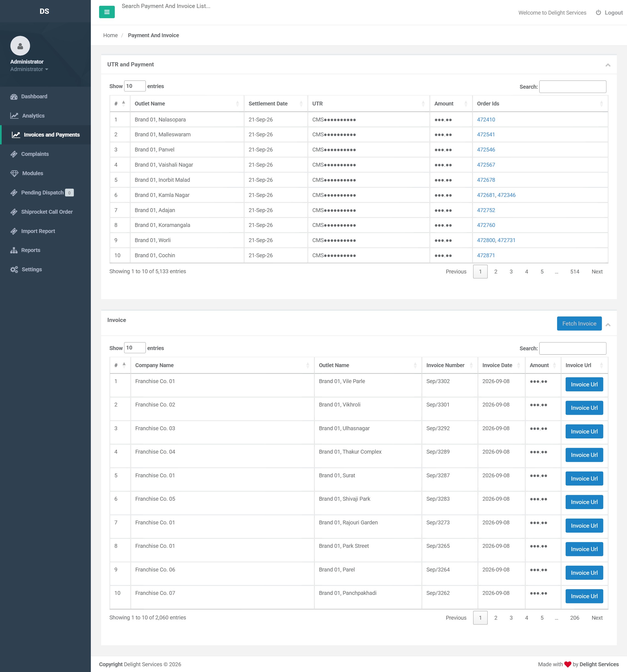Click the UTR and Payment search field
This screenshot has width=627, height=672.
click(573, 86)
